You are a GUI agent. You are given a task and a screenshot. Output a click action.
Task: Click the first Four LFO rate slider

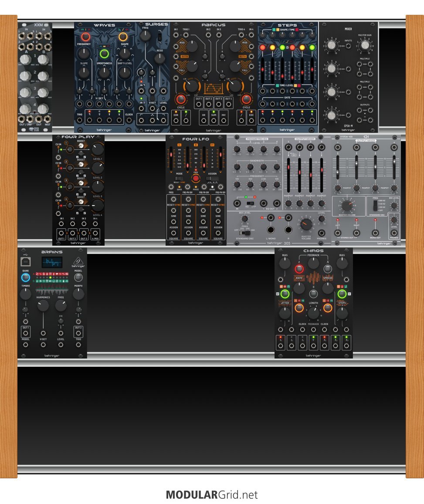(x=171, y=158)
